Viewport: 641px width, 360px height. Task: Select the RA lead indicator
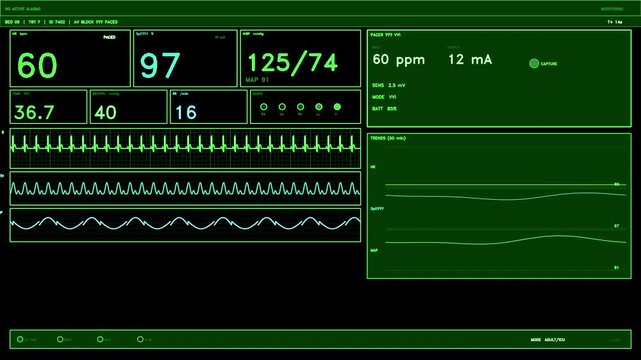[264, 107]
